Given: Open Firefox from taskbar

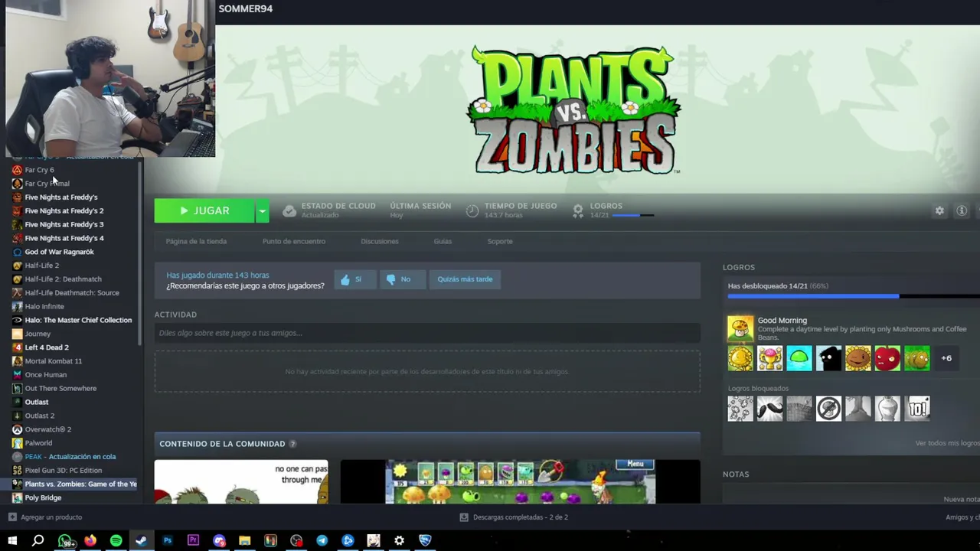Looking at the screenshot, I should coord(90,540).
